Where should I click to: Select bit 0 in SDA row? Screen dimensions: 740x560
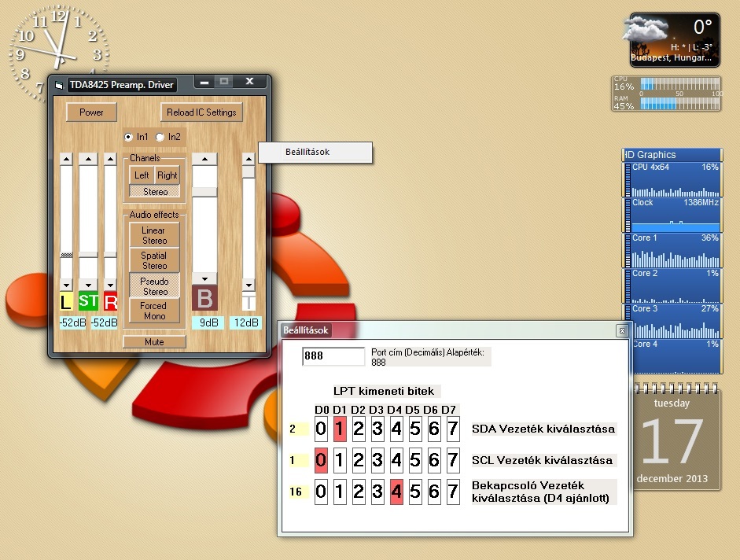point(321,429)
